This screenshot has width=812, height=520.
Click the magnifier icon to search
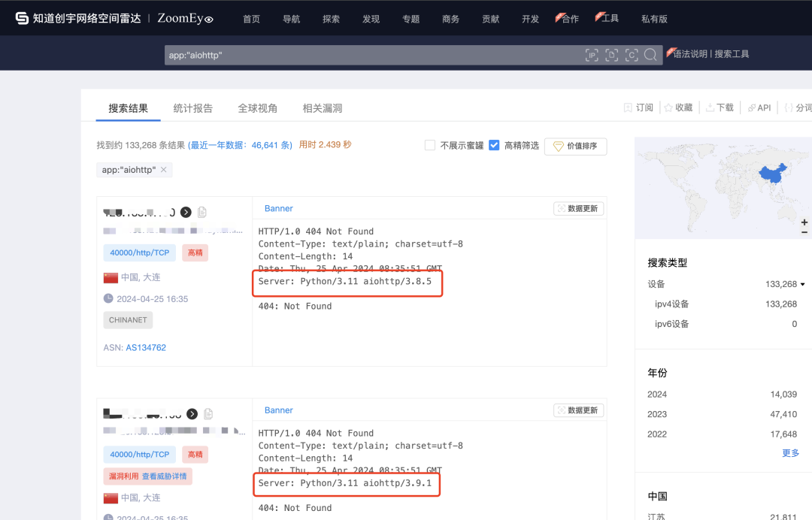(650, 55)
